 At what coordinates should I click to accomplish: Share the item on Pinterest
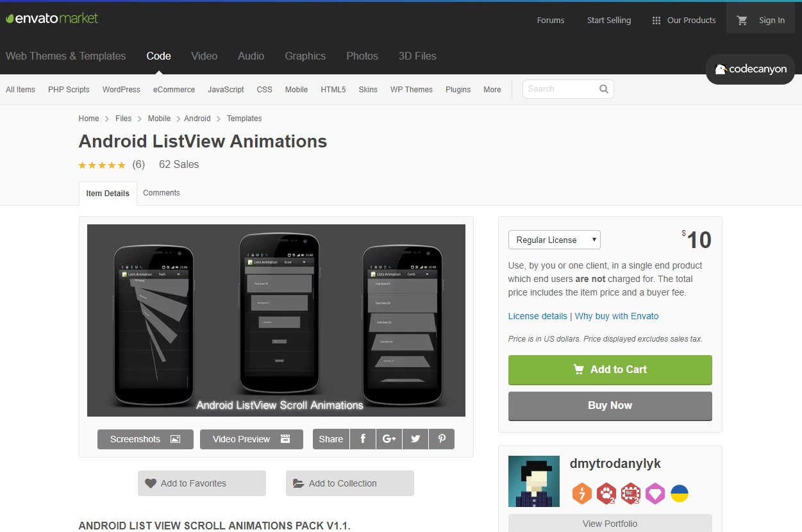[441, 439]
